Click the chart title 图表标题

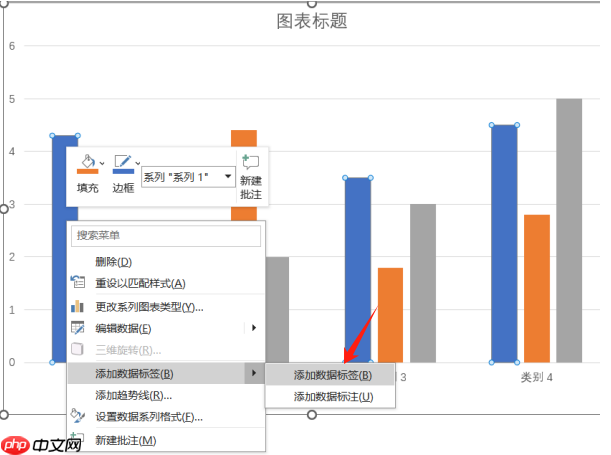(x=312, y=21)
